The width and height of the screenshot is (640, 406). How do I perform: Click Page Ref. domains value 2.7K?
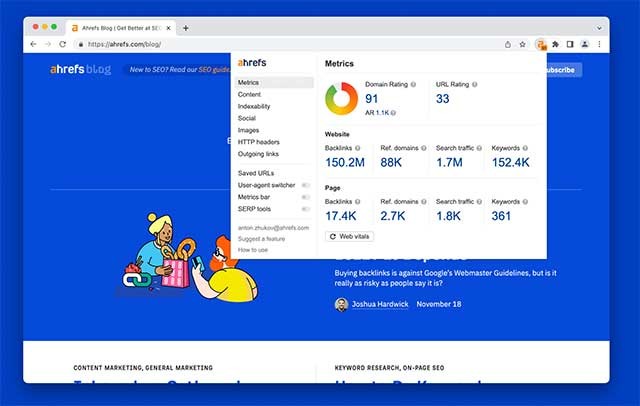393,216
